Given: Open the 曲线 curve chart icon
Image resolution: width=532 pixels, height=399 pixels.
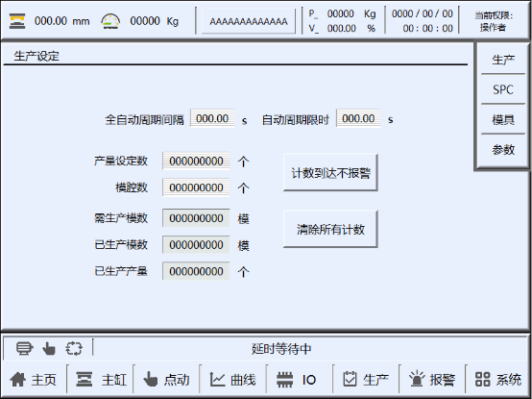Looking at the screenshot, I should pyautogui.click(x=217, y=380).
